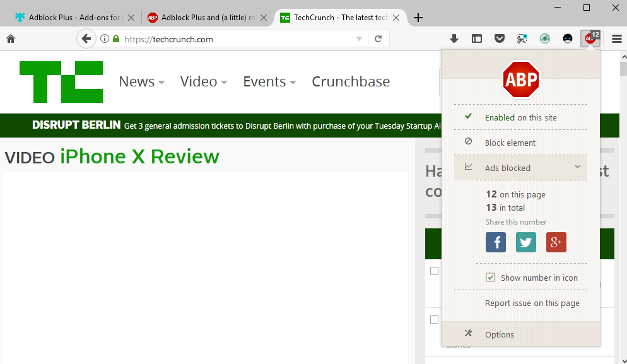The width and height of the screenshot is (627, 364).
Task: Click the scrollbar up arrow
Action: click(x=624, y=57)
